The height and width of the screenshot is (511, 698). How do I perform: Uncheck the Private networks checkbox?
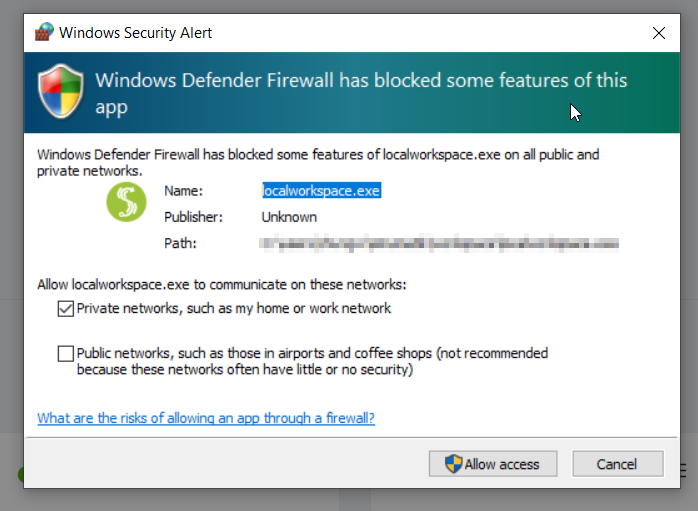[x=65, y=308]
